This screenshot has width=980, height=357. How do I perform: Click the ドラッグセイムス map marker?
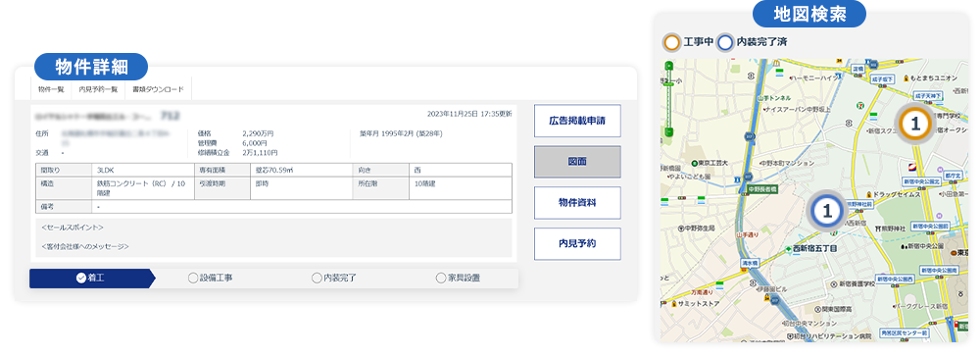click(x=895, y=194)
